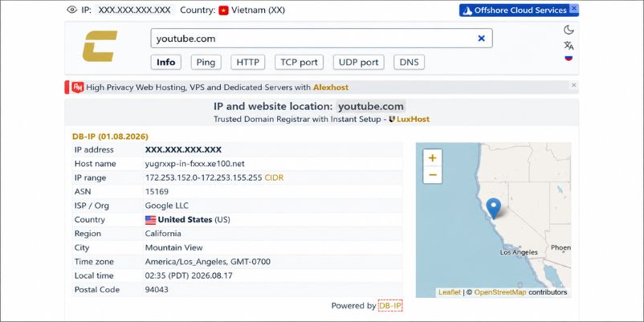
Task: Select the UDP port tab
Action: (359, 62)
